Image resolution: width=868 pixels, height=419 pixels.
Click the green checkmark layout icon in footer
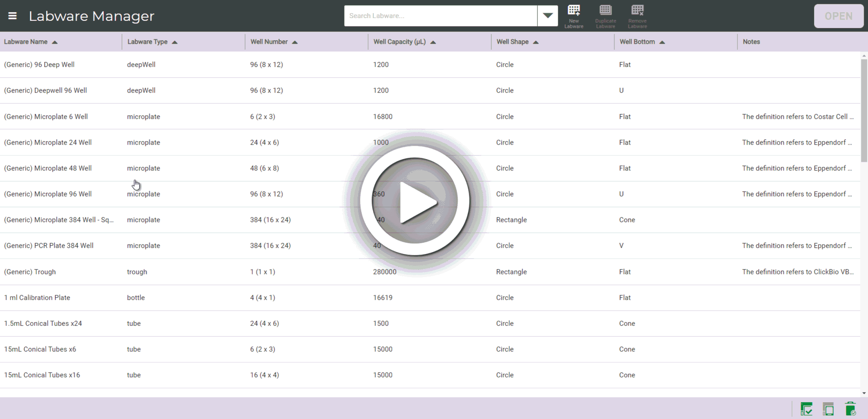pyautogui.click(x=806, y=409)
